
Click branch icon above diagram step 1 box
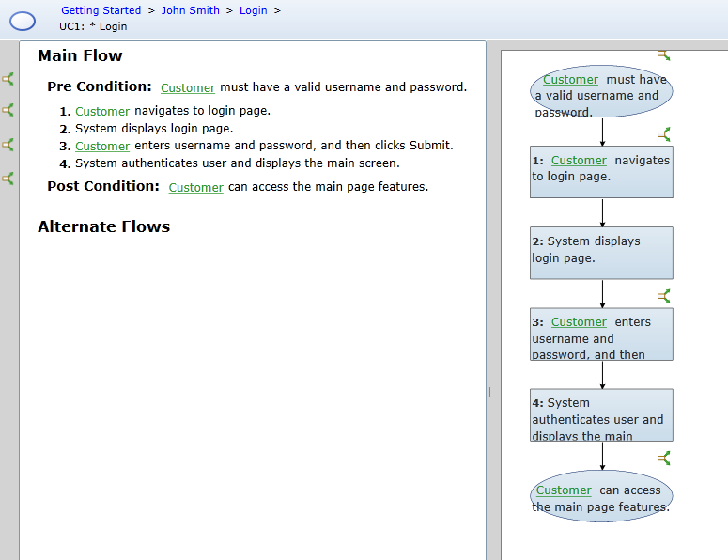pyautogui.click(x=663, y=134)
